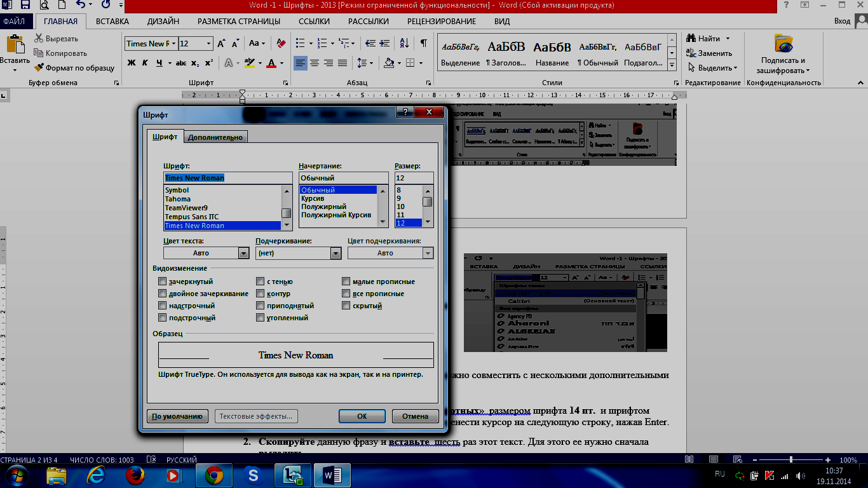Check контур checkbox
Image resolution: width=868 pixels, height=488 pixels.
point(261,294)
